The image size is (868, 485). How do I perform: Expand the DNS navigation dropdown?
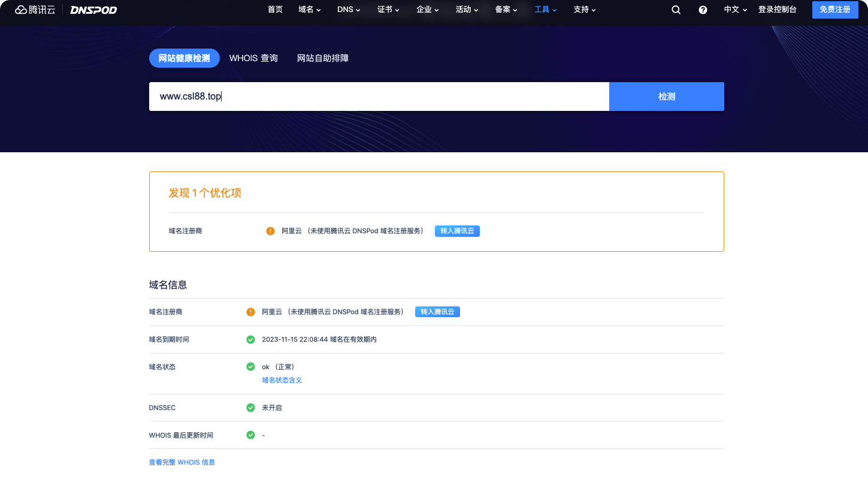pyautogui.click(x=349, y=10)
